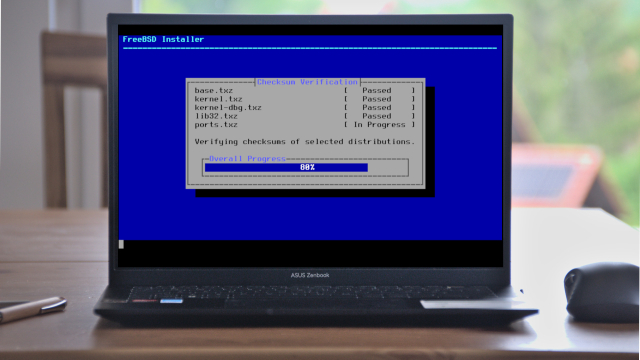
Task: Click the ports.txz distribution name
Action: click(x=216, y=125)
